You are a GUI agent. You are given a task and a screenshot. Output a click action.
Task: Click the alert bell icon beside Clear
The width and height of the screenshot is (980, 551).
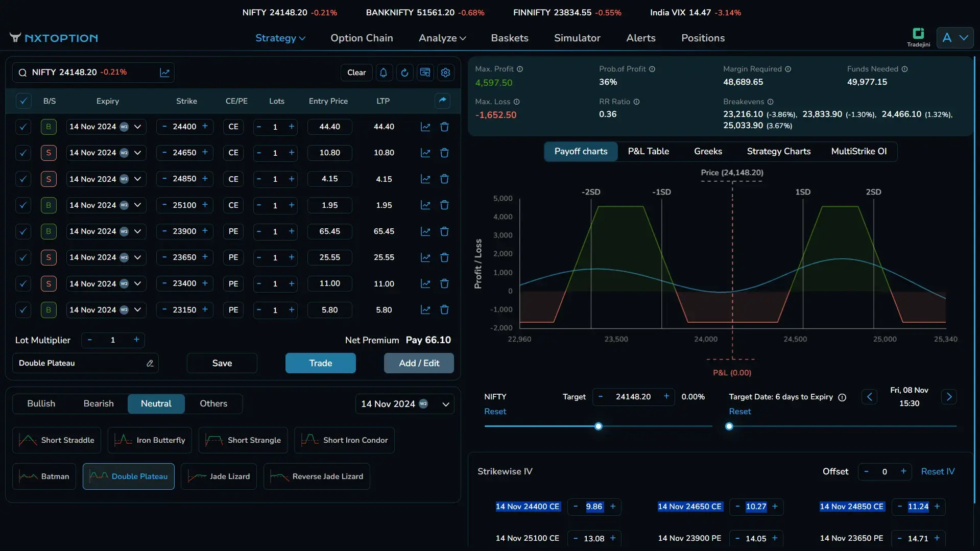coord(384,73)
